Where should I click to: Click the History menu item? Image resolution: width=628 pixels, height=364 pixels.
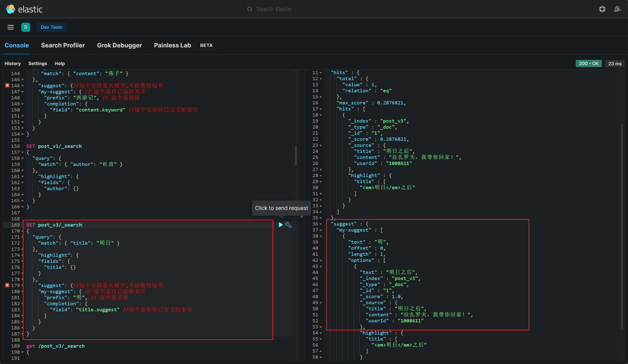coord(13,63)
